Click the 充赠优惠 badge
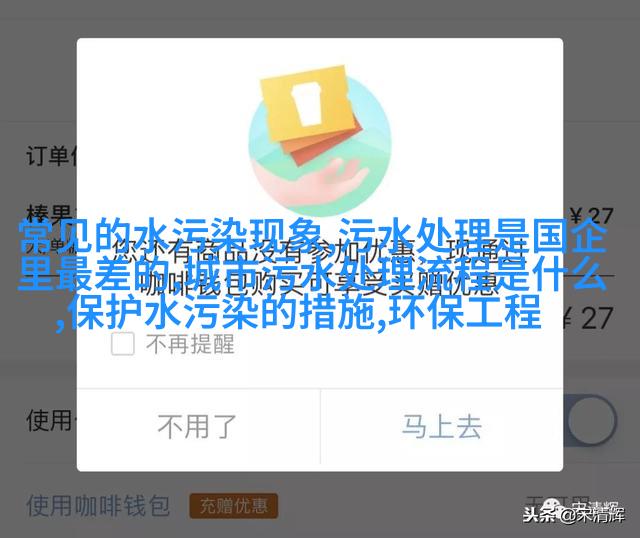This screenshot has width=640, height=538. coord(233,506)
